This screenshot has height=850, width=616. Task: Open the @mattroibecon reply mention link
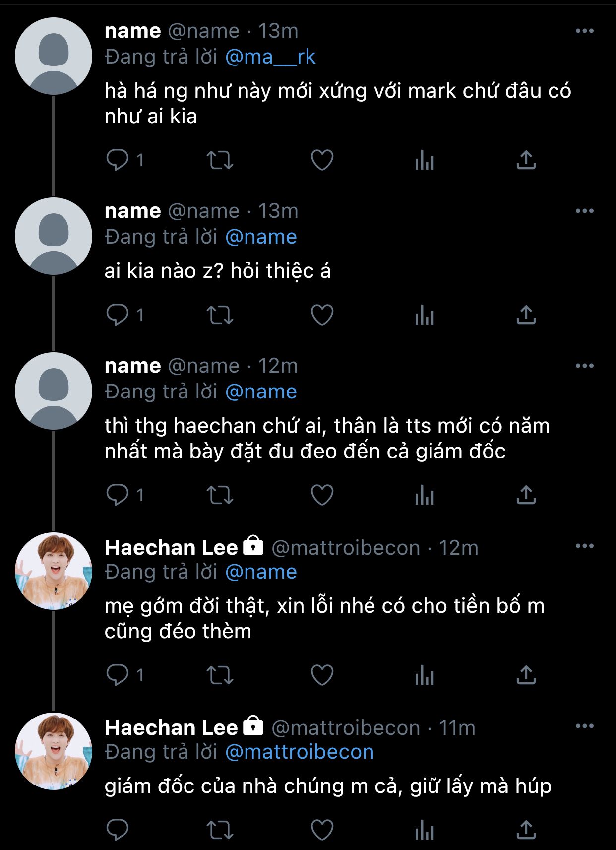coord(299,752)
